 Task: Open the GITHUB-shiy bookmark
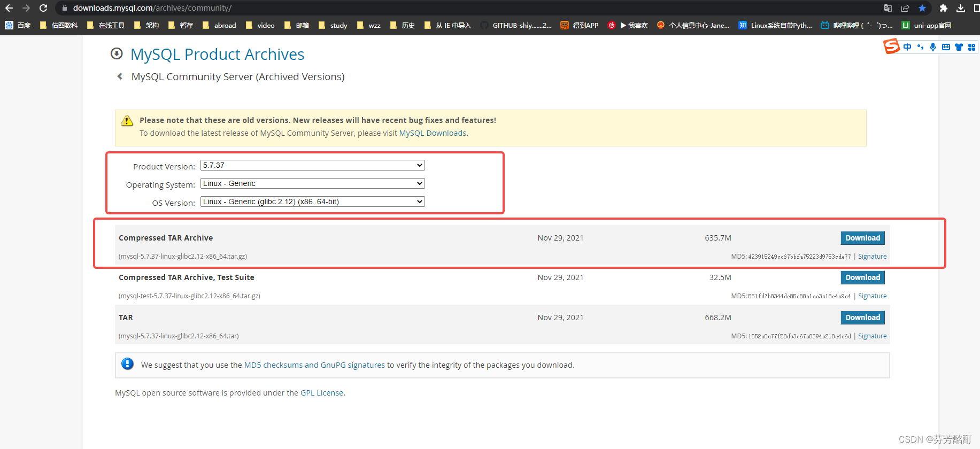tap(516, 25)
